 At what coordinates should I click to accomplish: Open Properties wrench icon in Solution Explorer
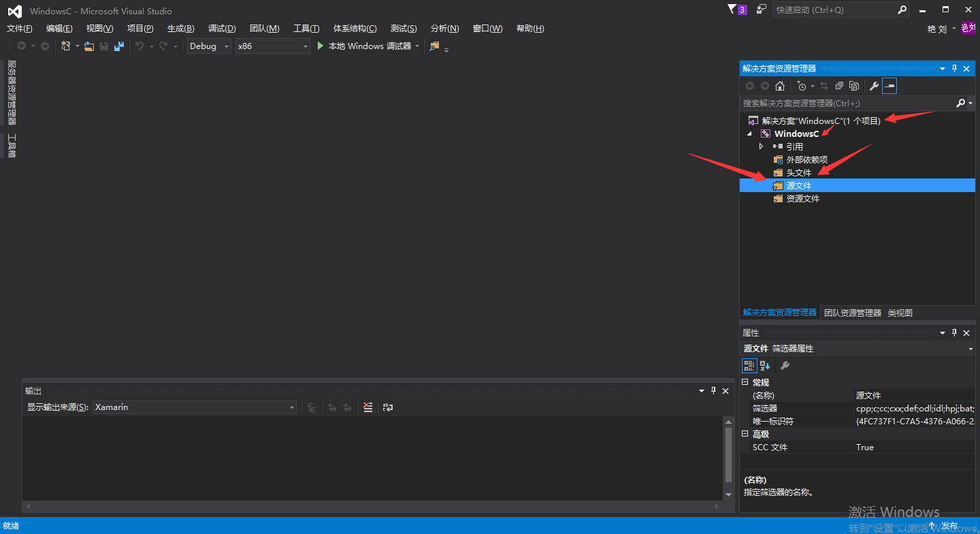[x=874, y=86]
